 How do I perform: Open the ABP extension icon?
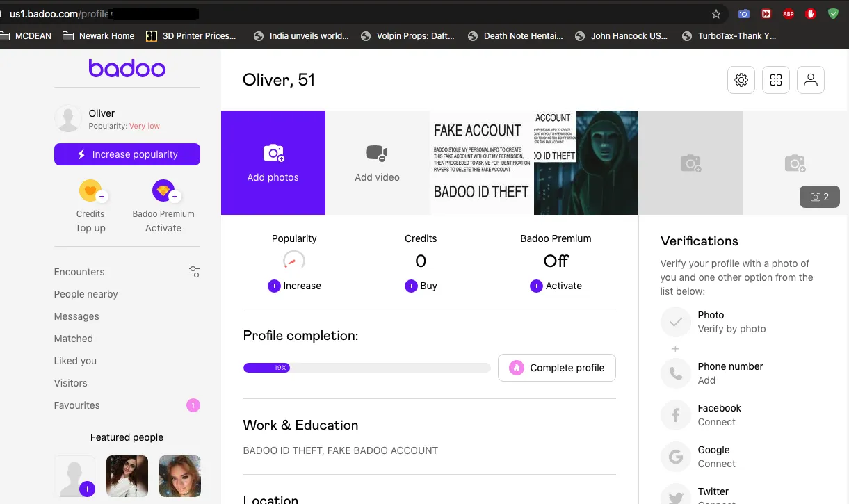(789, 14)
